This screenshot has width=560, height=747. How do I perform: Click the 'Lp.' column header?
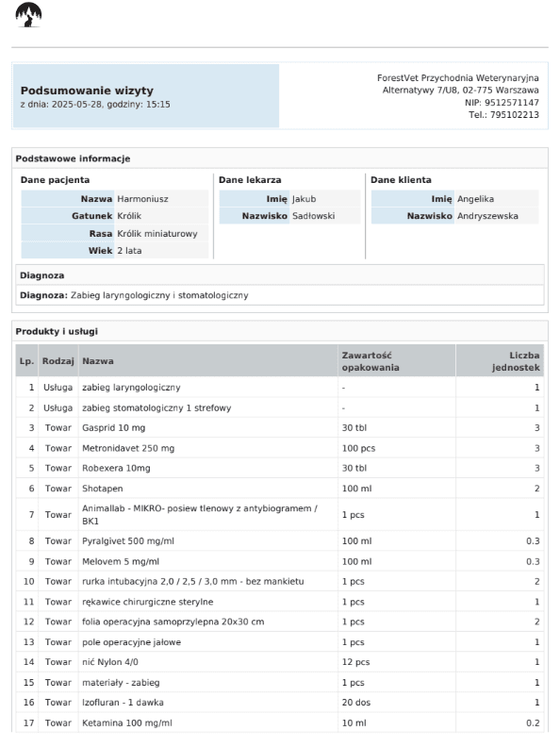(26, 361)
